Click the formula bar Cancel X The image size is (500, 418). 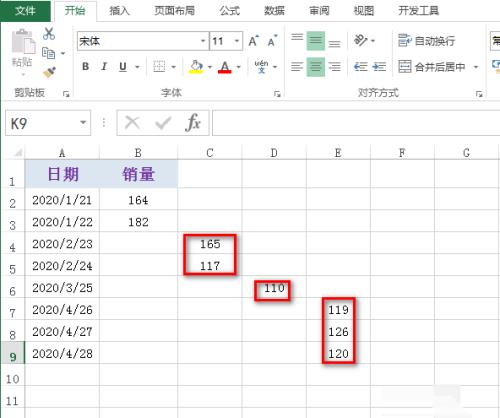tap(132, 123)
